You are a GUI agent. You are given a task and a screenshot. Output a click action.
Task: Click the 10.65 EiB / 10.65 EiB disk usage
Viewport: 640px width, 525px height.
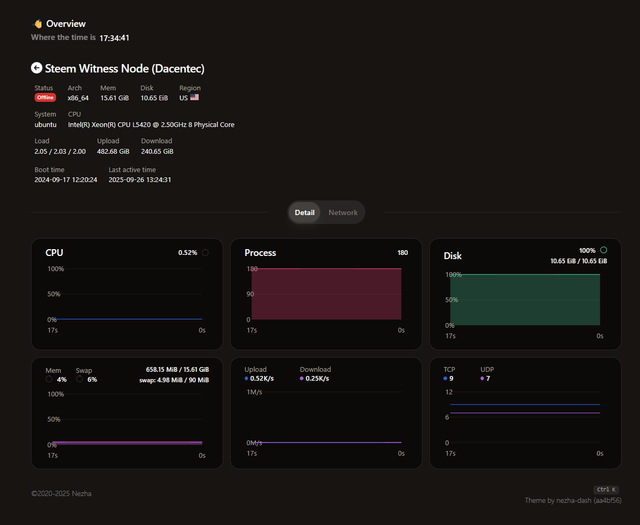coord(579,261)
